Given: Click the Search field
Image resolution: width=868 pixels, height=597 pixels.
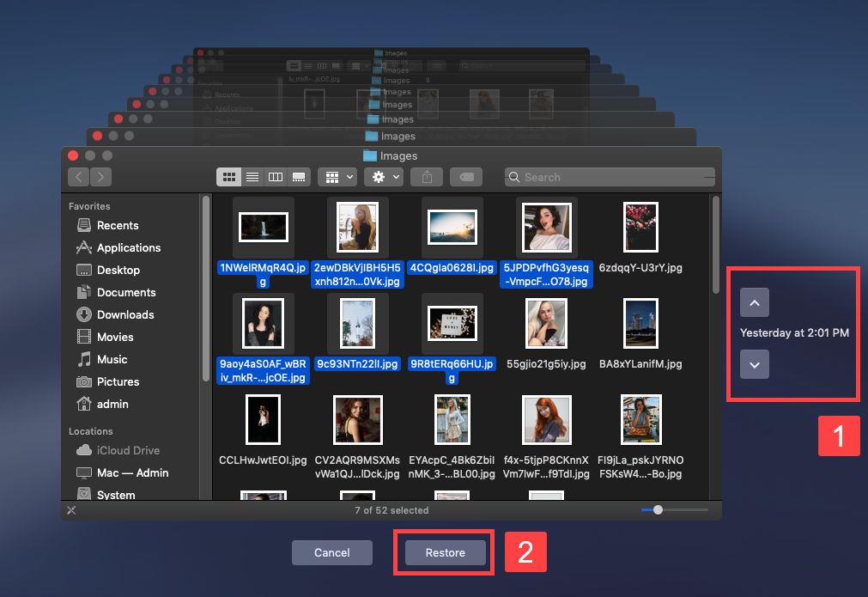Looking at the screenshot, I should click(x=610, y=177).
